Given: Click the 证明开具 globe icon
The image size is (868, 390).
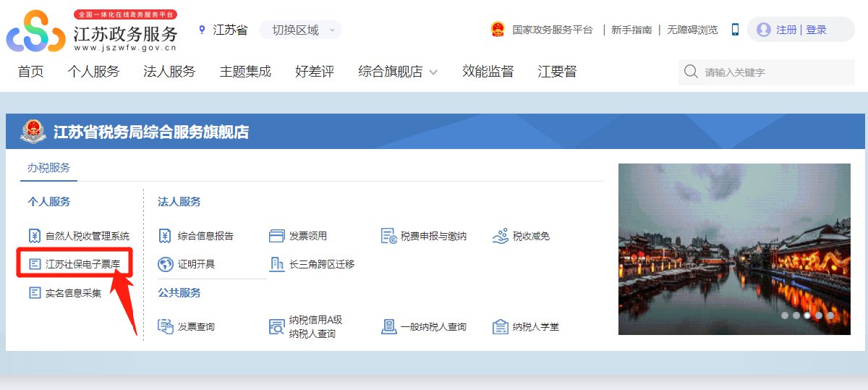Looking at the screenshot, I should click(166, 264).
